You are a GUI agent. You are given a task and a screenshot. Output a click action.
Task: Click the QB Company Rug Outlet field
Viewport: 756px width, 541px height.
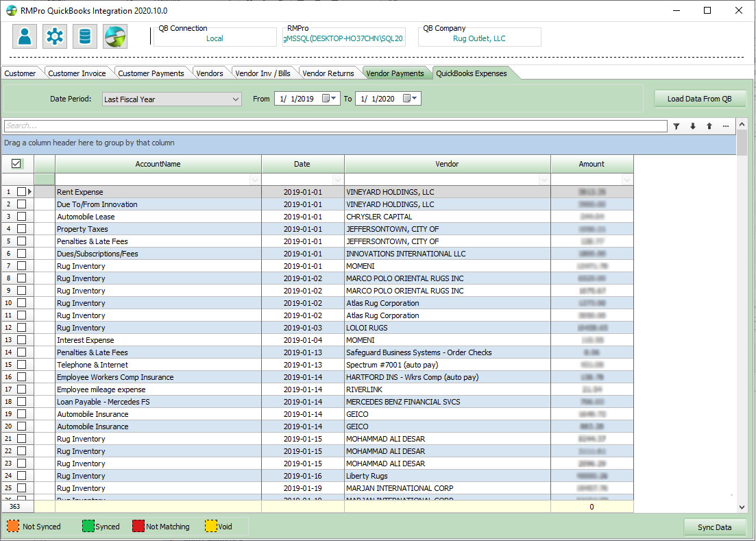click(x=480, y=38)
